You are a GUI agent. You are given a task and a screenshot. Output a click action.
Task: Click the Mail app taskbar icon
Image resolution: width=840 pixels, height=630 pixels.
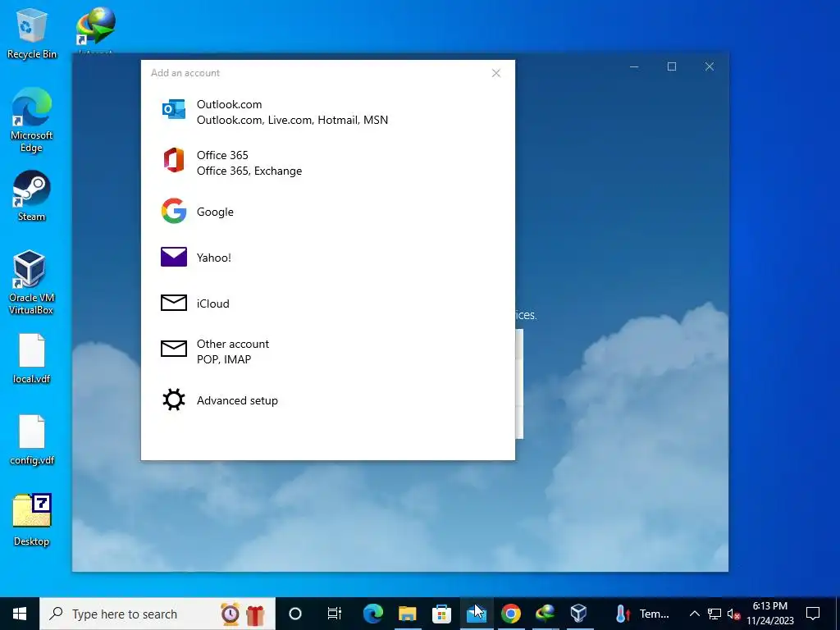point(477,614)
